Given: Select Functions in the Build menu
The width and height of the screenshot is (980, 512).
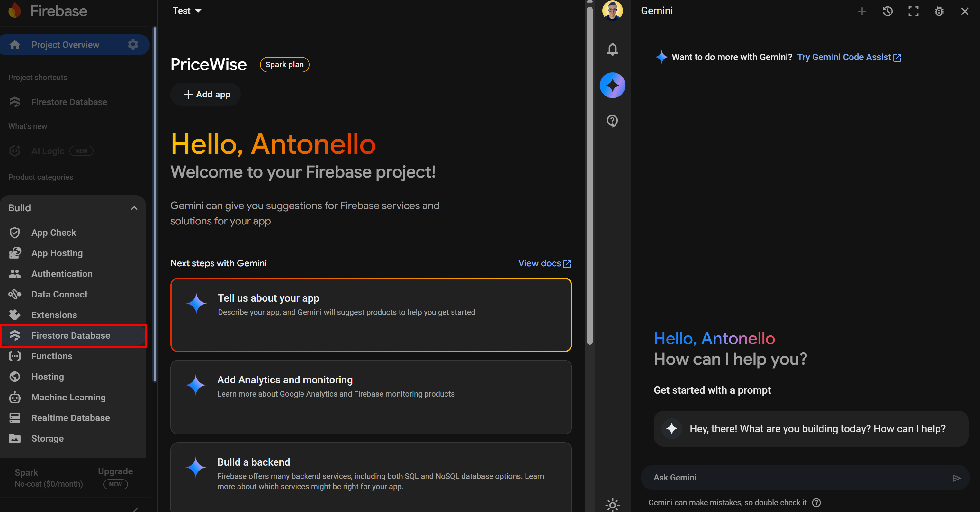Looking at the screenshot, I should pyautogui.click(x=52, y=356).
